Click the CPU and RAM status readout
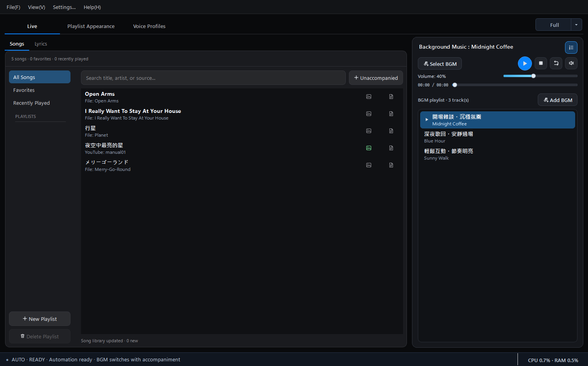Screen dimensions: 588x366 553,360
